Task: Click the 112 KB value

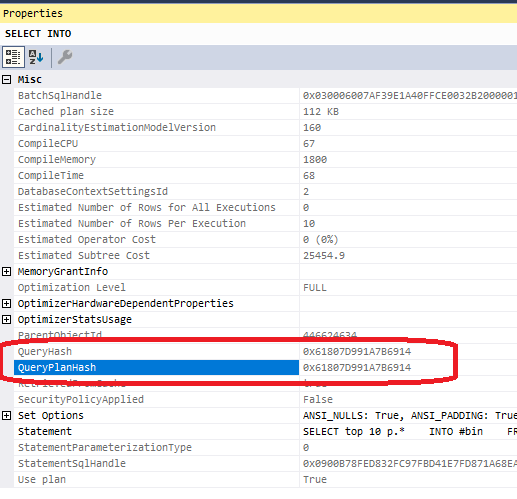Action: [x=321, y=112]
